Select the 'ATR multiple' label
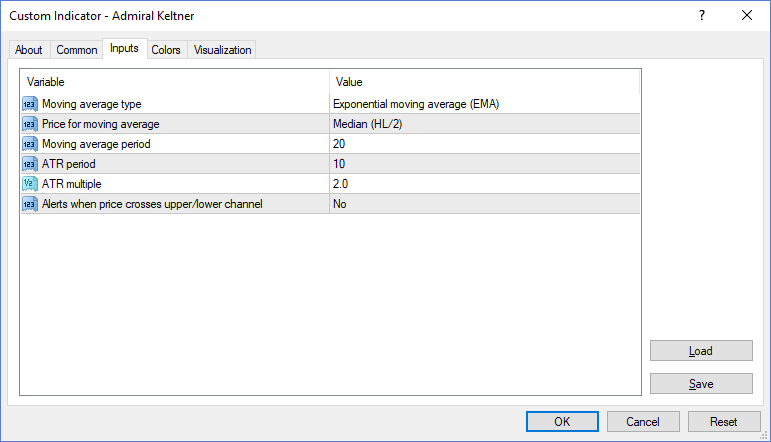 (x=72, y=184)
